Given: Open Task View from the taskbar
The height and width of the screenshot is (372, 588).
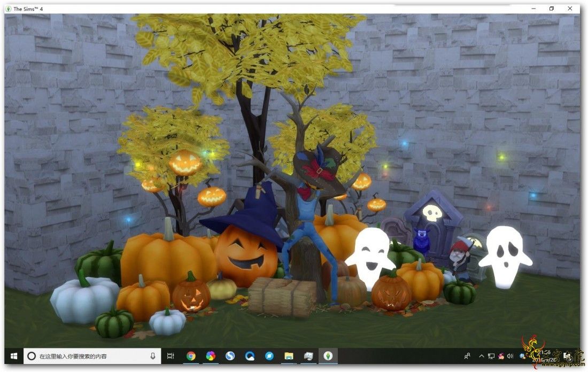Looking at the screenshot, I should 171,356.
